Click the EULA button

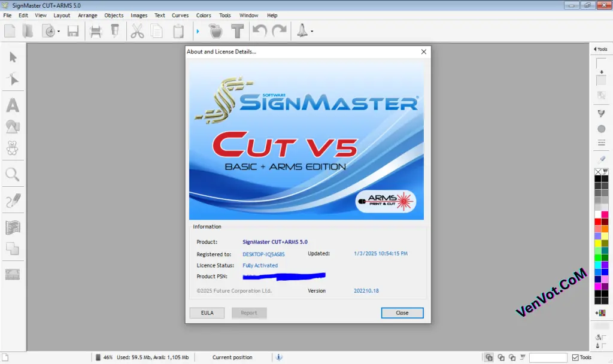(x=207, y=313)
